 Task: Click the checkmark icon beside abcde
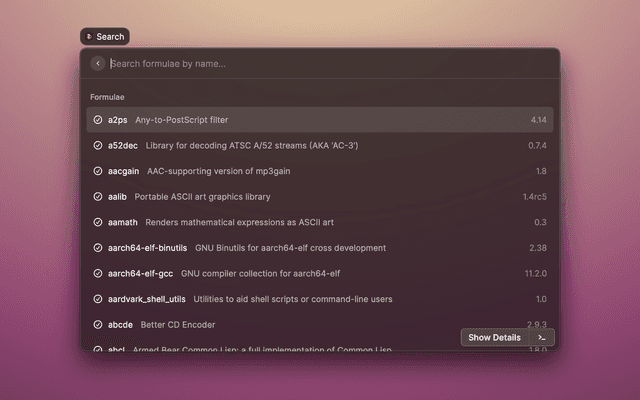click(x=98, y=324)
